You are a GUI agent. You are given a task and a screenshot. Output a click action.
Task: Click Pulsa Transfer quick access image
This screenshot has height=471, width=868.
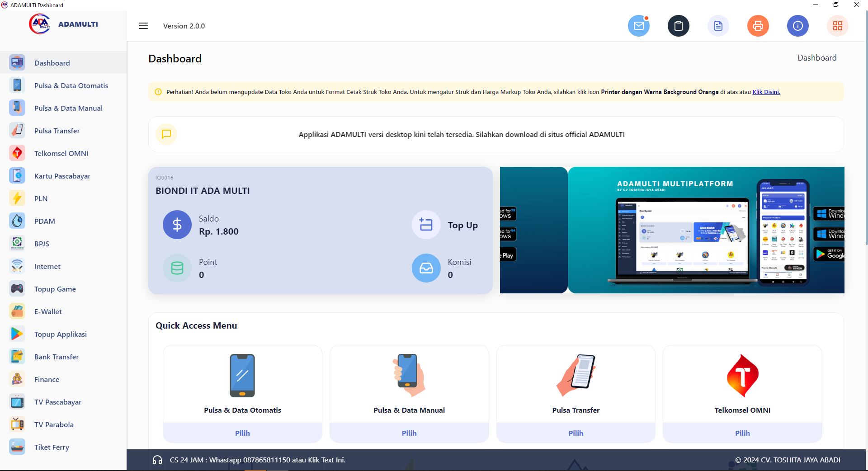tap(576, 376)
